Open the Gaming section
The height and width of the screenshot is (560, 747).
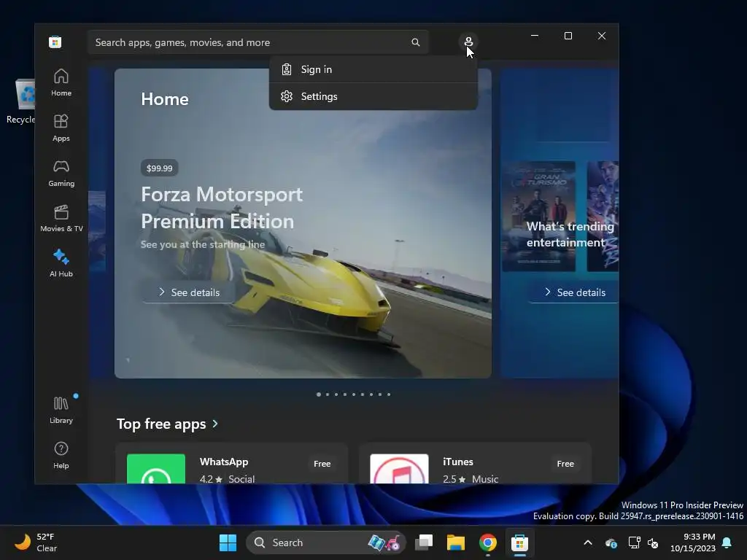pyautogui.click(x=61, y=173)
